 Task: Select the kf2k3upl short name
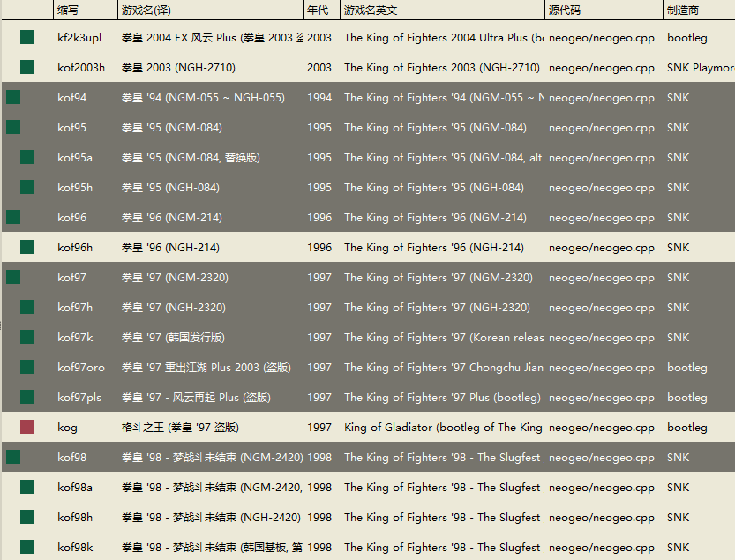pos(79,38)
